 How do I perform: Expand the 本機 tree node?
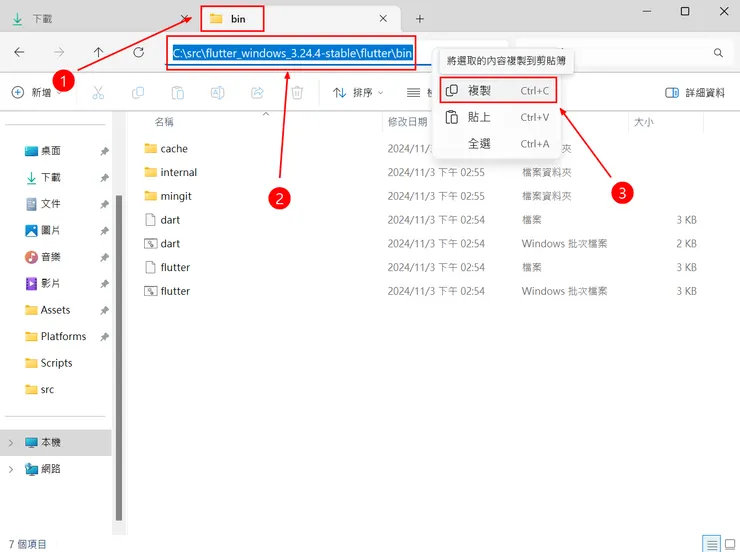click(x=11, y=443)
